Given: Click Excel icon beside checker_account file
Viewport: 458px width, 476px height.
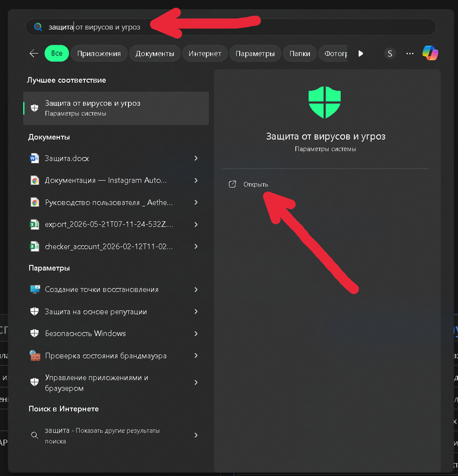Looking at the screenshot, I should (x=34, y=246).
